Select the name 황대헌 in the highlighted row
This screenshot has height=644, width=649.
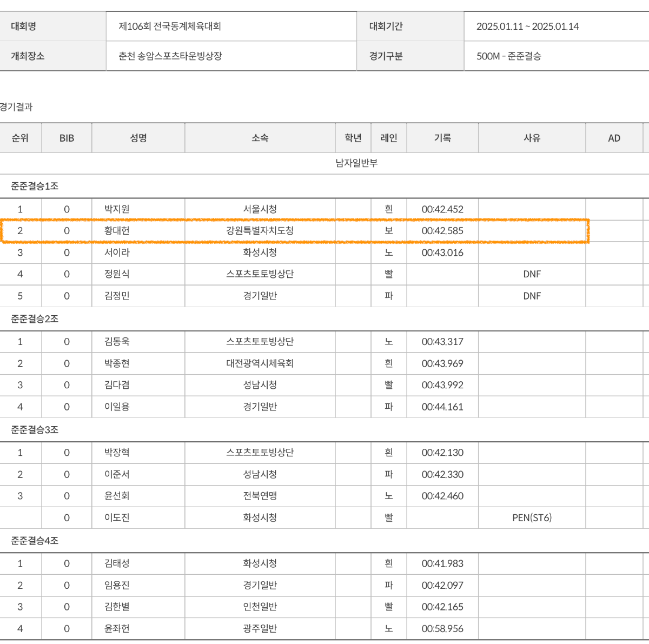pos(117,231)
